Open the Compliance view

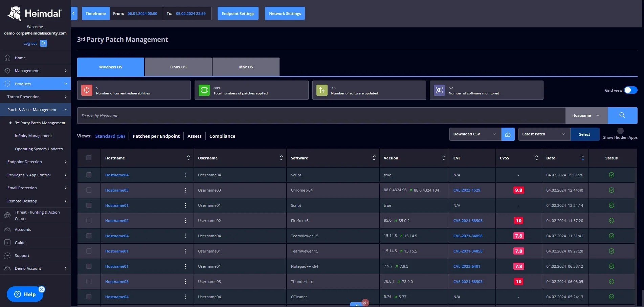(222, 136)
